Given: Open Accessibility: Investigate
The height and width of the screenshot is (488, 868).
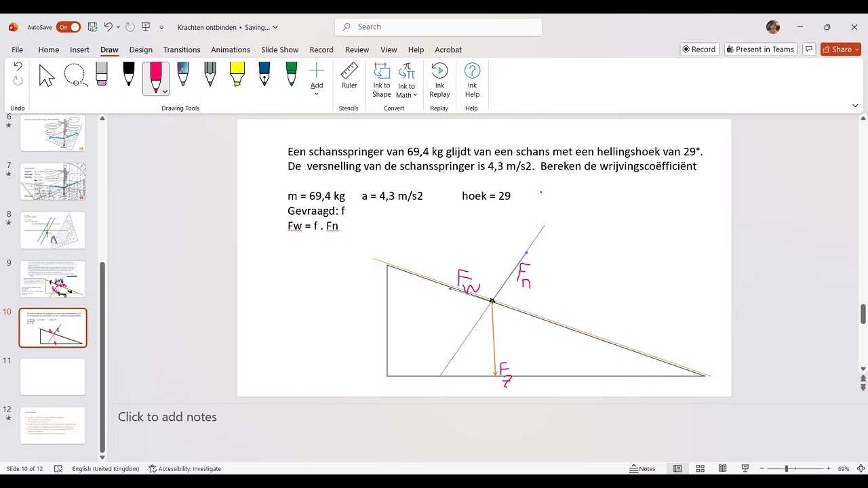Looking at the screenshot, I should (x=184, y=468).
